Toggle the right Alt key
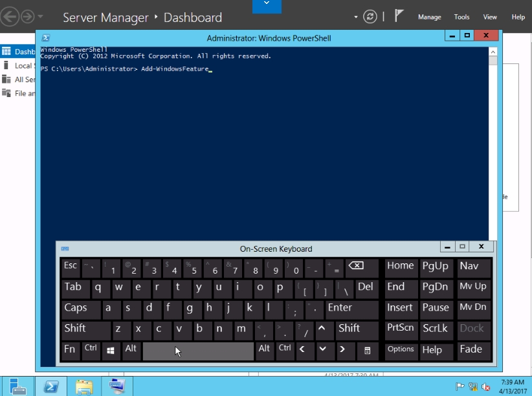 264,351
